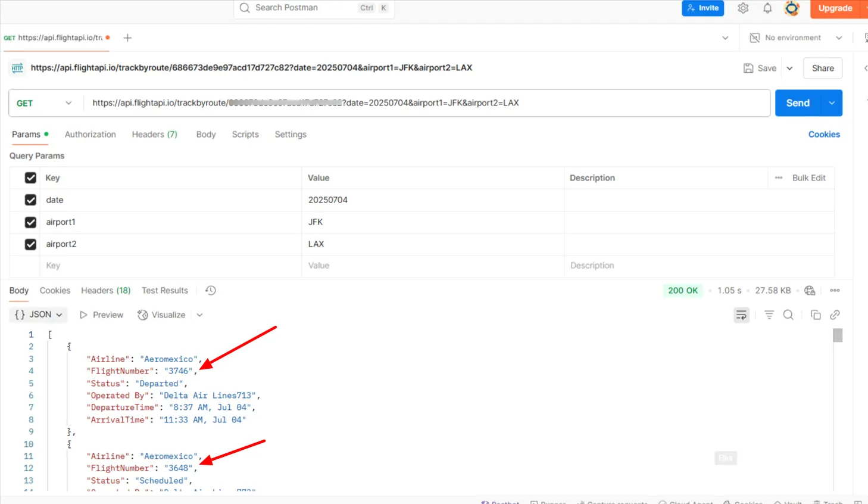The height and width of the screenshot is (504, 868).
Task: Uncheck the date query param
Action: 30,200
